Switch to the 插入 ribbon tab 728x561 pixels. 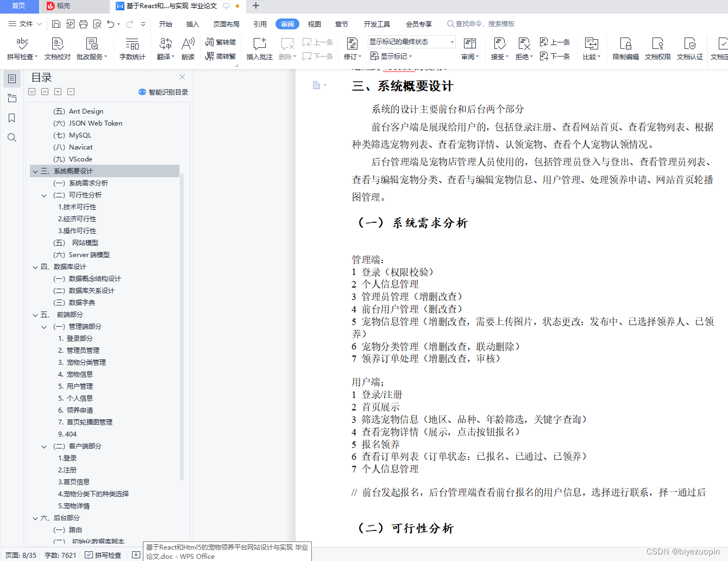(x=193, y=24)
